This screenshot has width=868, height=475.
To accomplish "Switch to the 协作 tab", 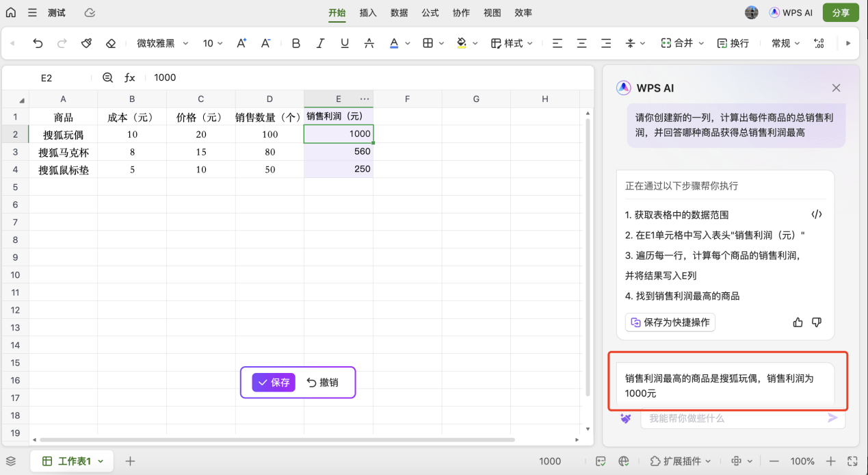I will (461, 13).
